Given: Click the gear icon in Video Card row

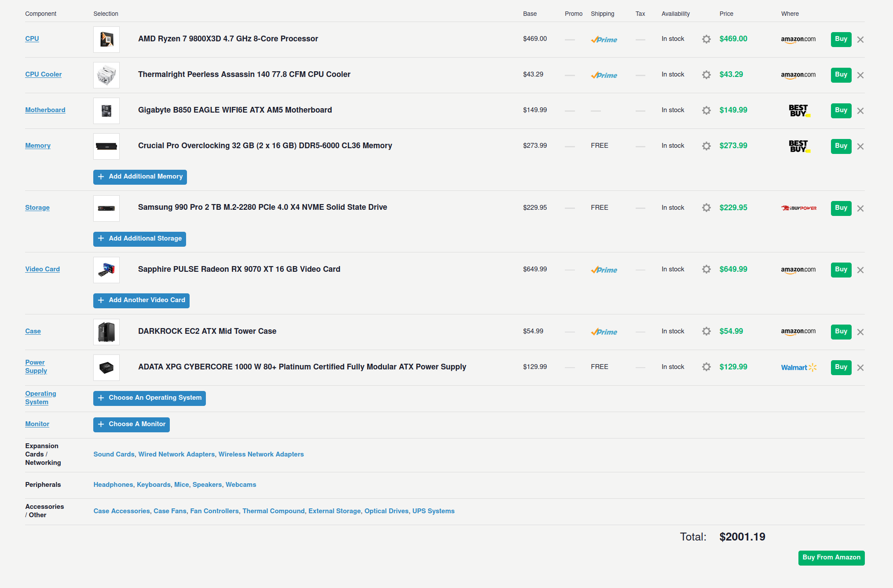Looking at the screenshot, I should tap(706, 269).
